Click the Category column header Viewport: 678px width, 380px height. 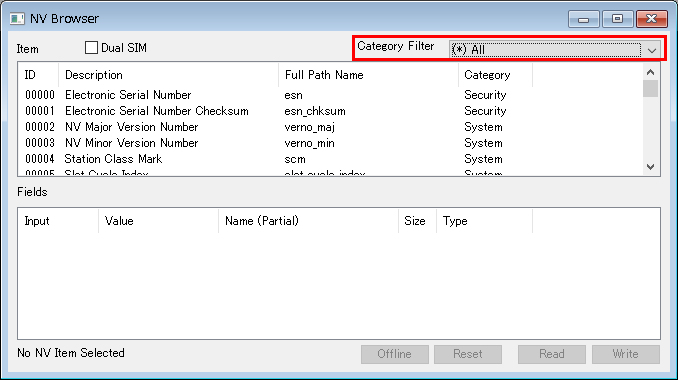click(x=496, y=75)
